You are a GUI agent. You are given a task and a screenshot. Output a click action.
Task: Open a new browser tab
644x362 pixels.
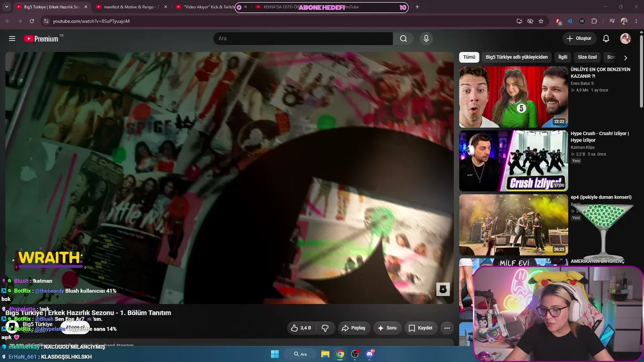[417, 7]
